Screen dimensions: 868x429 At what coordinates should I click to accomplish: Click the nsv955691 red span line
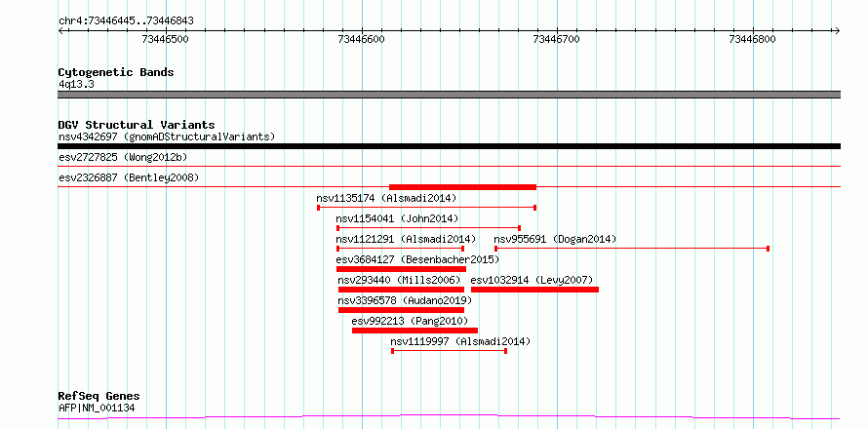coord(632,249)
